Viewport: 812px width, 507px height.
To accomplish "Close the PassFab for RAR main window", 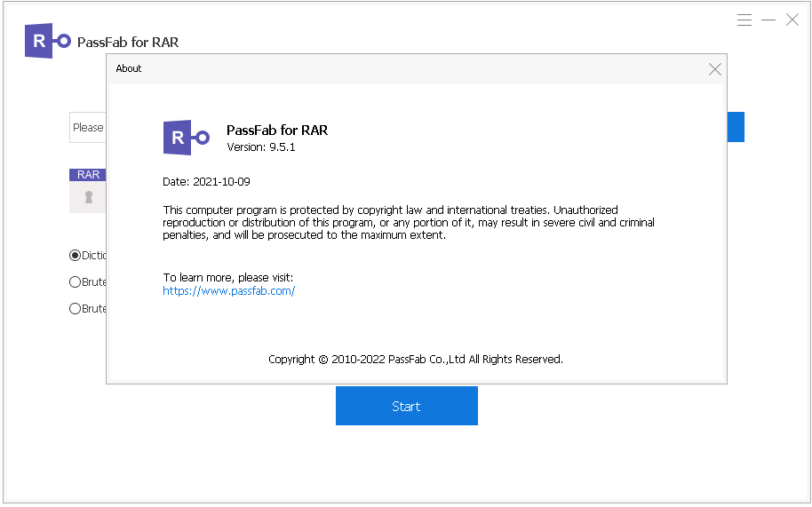I will (792, 20).
